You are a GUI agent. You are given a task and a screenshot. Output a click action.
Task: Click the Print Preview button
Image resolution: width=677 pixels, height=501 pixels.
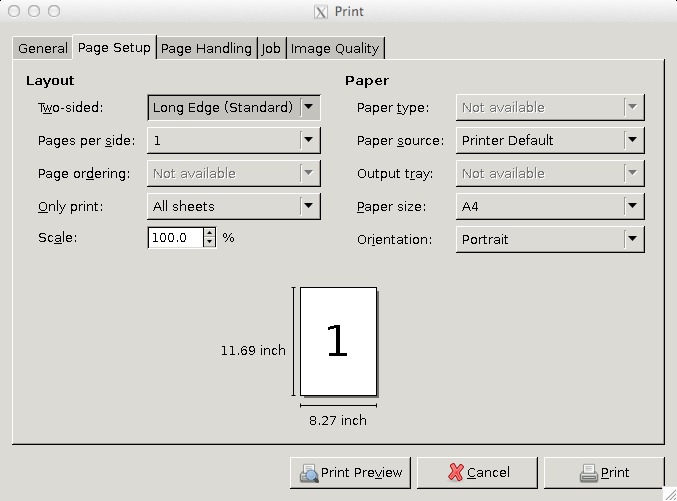coord(350,472)
